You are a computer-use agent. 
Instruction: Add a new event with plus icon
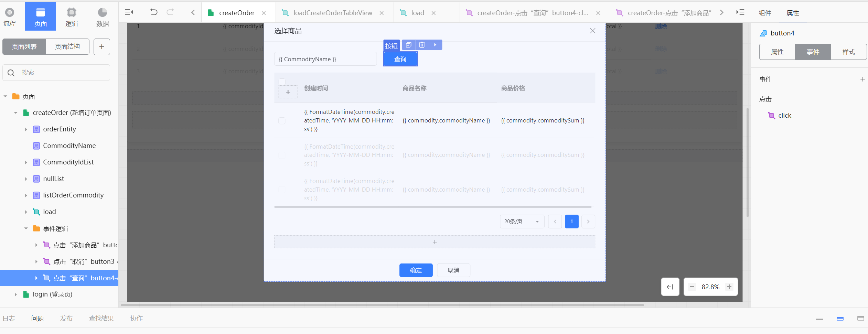pyautogui.click(x=862, y=79)
